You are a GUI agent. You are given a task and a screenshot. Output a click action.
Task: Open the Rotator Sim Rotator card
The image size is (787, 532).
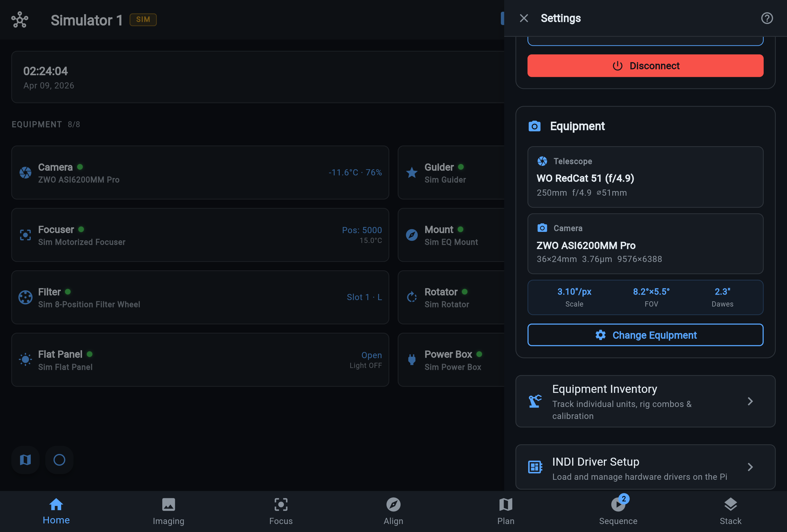(451, 297)
